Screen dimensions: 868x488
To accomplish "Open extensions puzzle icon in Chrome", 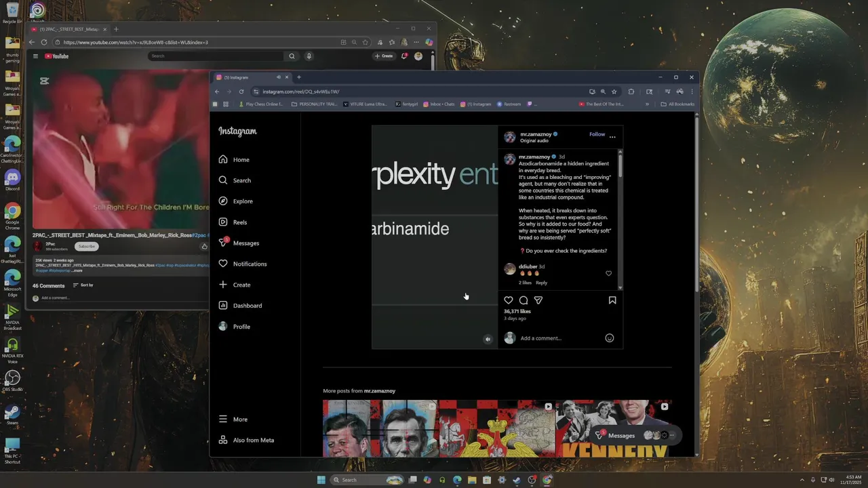I will pyautogui.click(x=631, y=91).
